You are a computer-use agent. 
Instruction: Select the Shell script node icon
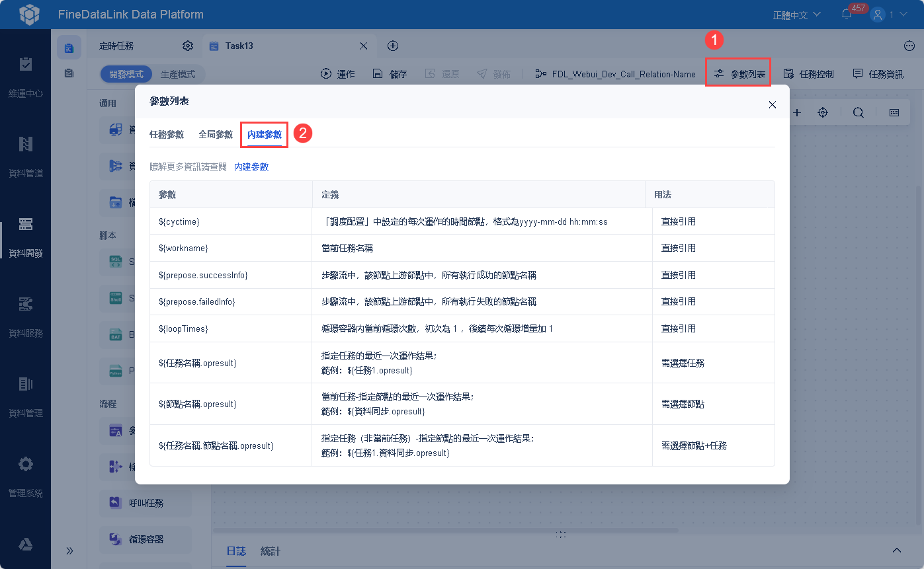pos(116,298)
